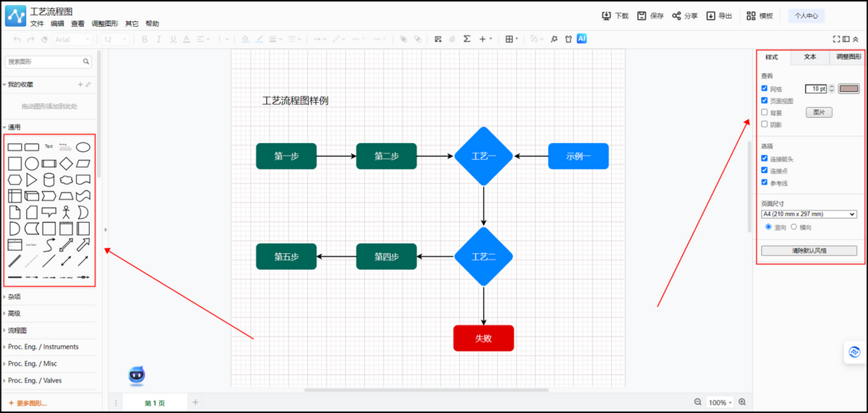Open the robot assistant icon

137,374
